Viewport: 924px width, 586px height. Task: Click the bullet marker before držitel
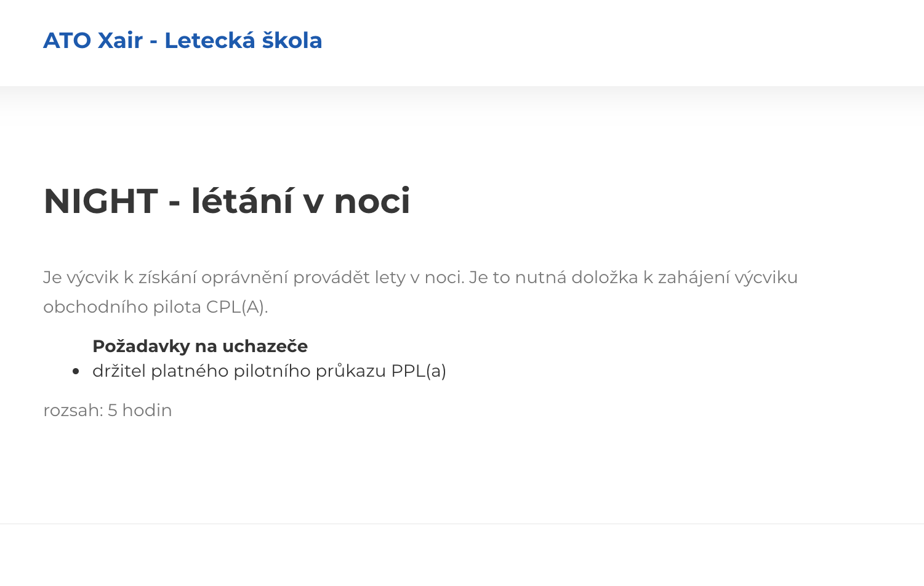tap(76, 371)
